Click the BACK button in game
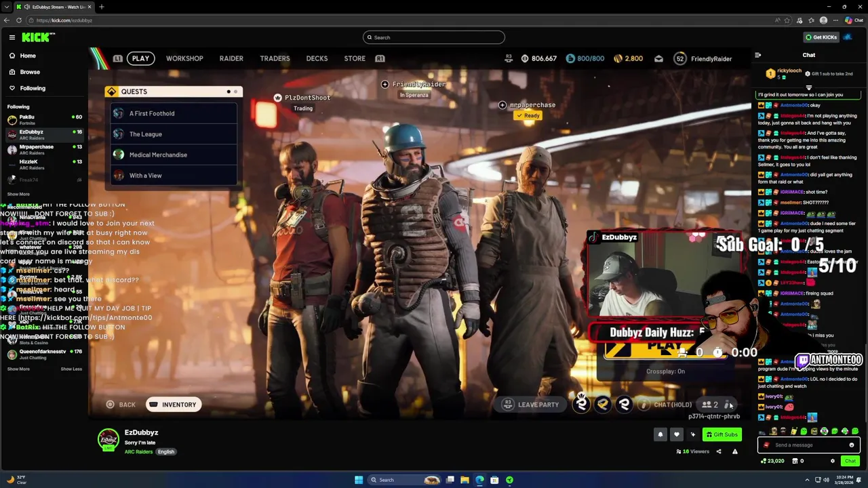This screenshot has height=488, width=868. tap(121, 405)
